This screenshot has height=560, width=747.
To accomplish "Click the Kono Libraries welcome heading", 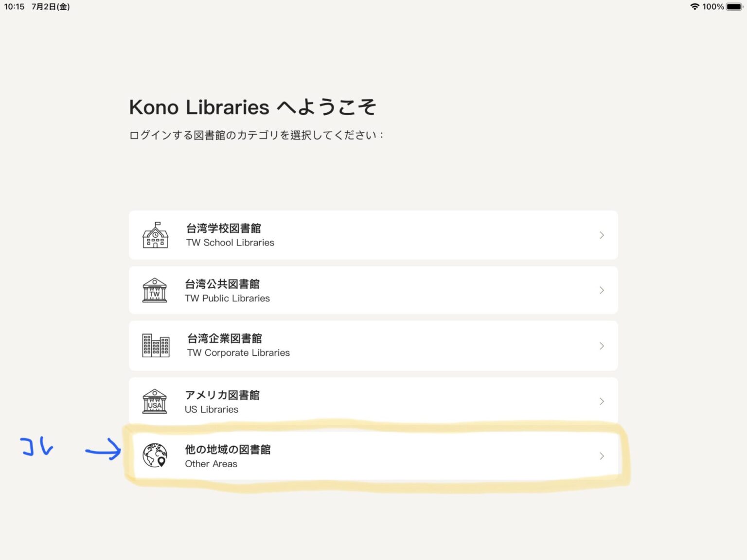I will click(x=252, y=106).
